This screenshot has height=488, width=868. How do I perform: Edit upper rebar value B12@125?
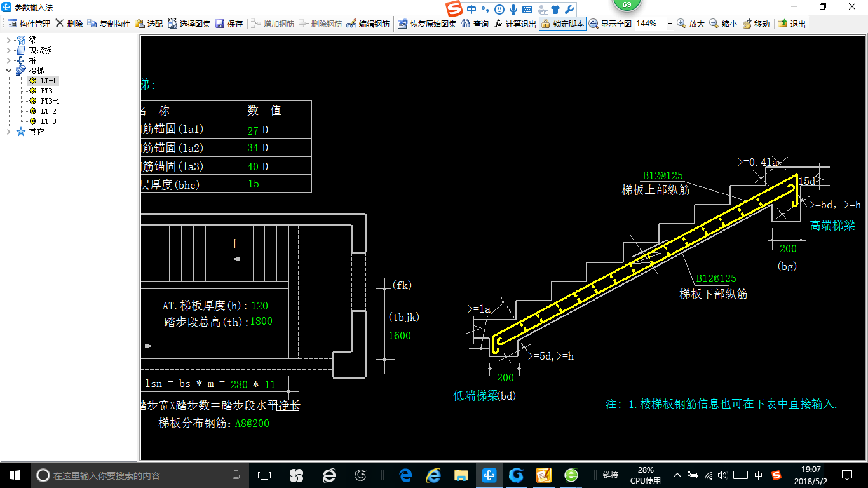click(x=663, y=176)
